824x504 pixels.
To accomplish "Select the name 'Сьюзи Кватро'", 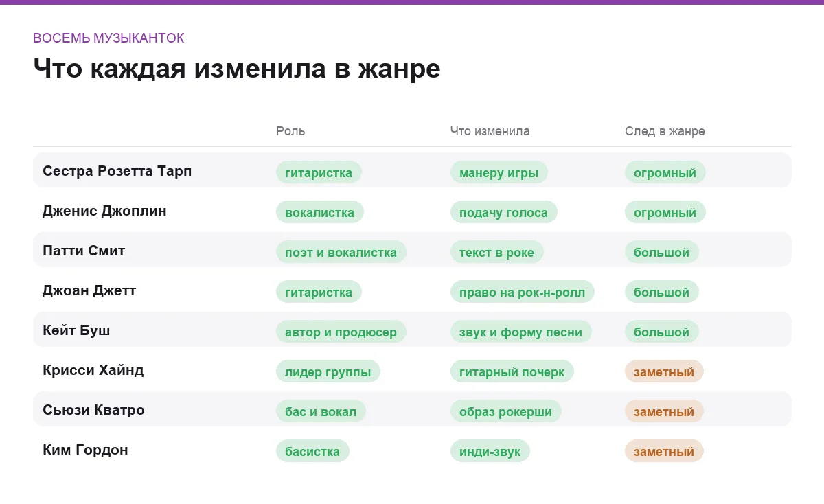I will [x=93, y=410].
